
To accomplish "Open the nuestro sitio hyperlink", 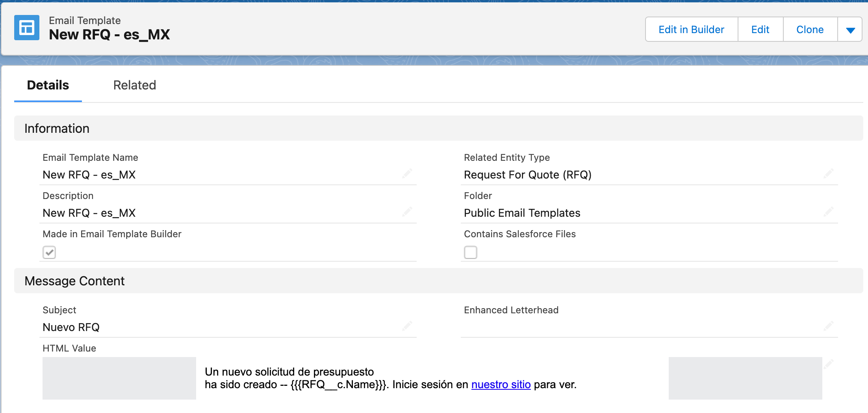I will (x=501, y=385).
